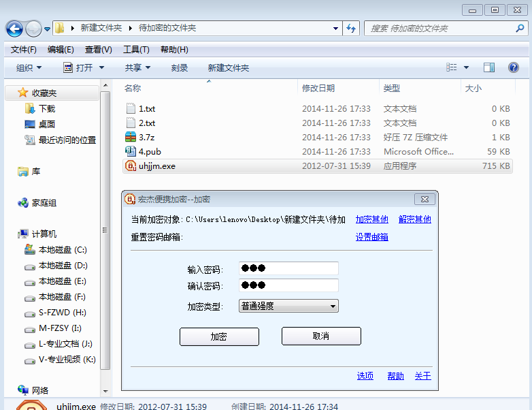Screen dimensions: 532x410
Task: Open the recent pages history arrow
Action: tap(47, 29)
